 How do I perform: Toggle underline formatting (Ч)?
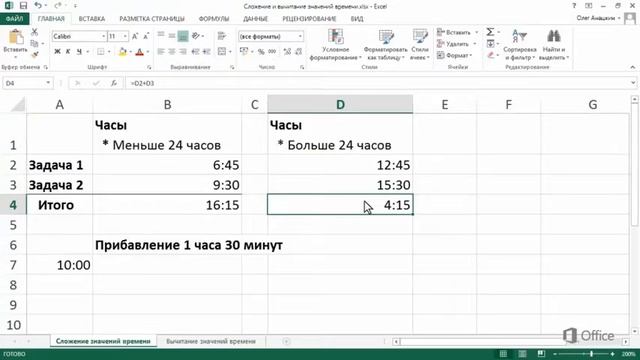[79, 51]
